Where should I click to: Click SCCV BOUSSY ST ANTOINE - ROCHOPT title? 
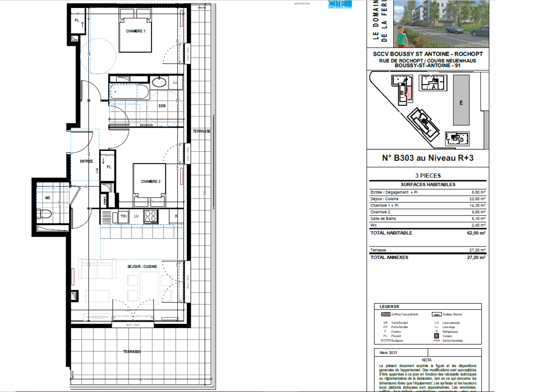[428, 54]
